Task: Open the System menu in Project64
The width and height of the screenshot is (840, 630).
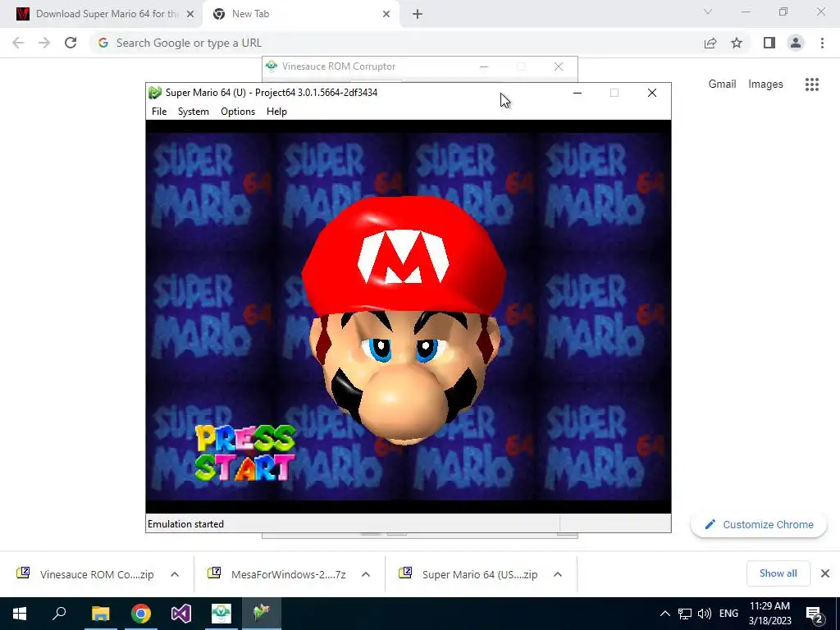Action: (x=194, y=112)
